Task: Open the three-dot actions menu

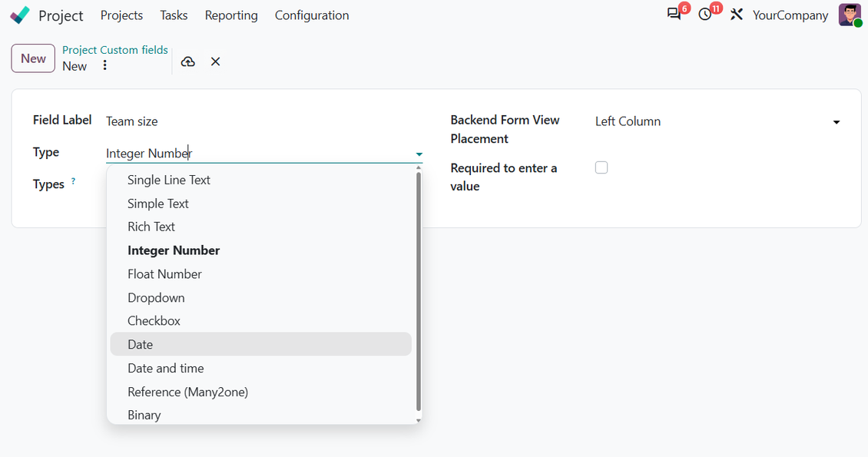Action: pos(104,66)
